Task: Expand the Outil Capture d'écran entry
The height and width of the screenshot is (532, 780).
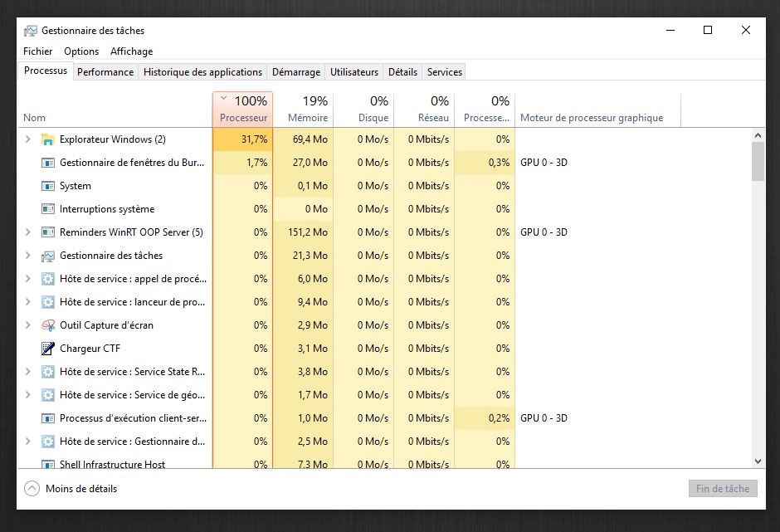Action: pos(28,325)
